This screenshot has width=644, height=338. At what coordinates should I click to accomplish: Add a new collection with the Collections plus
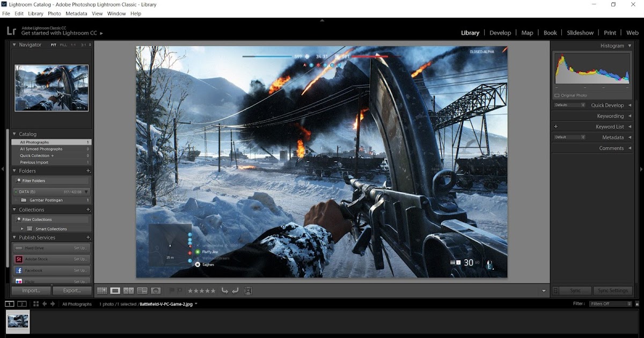click(x=89, y=210)
